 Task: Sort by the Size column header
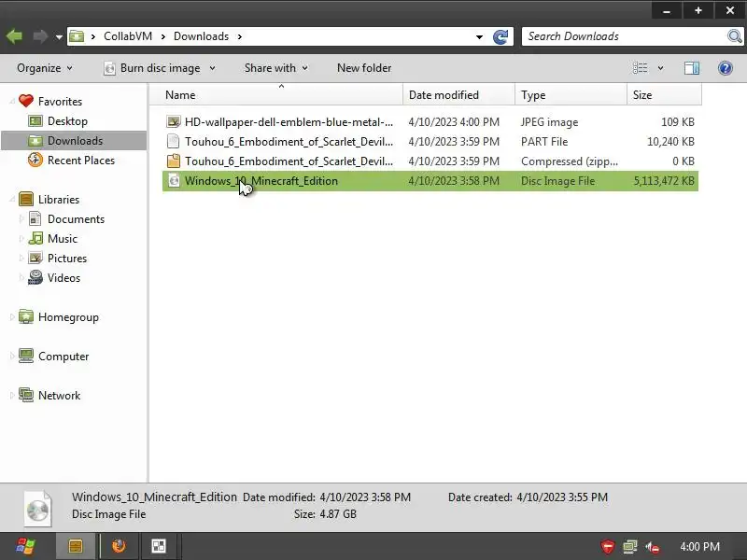[664, 95]
